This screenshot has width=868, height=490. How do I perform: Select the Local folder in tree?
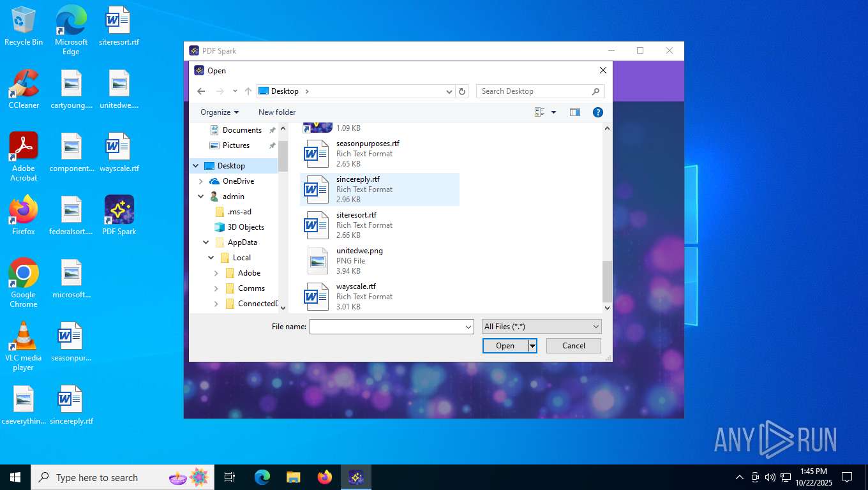pos(242,258)
